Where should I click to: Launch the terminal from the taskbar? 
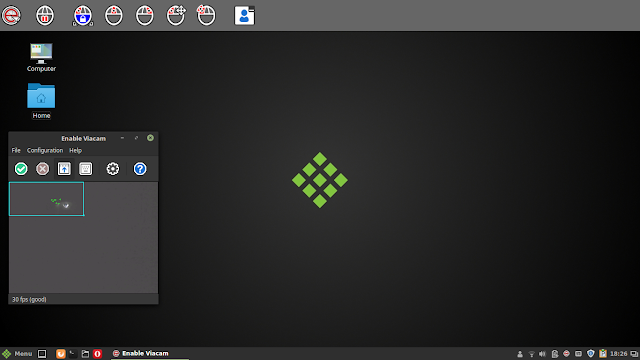[73, 353]
